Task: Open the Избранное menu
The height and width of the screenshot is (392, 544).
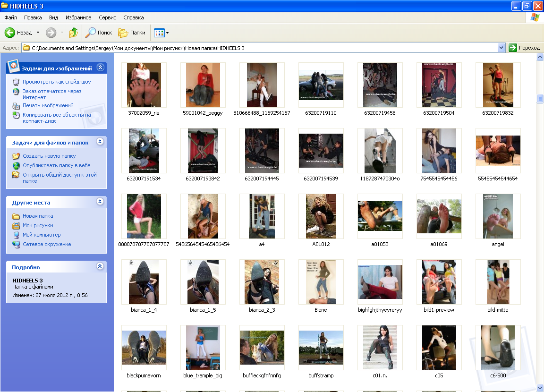Action: 78,17
